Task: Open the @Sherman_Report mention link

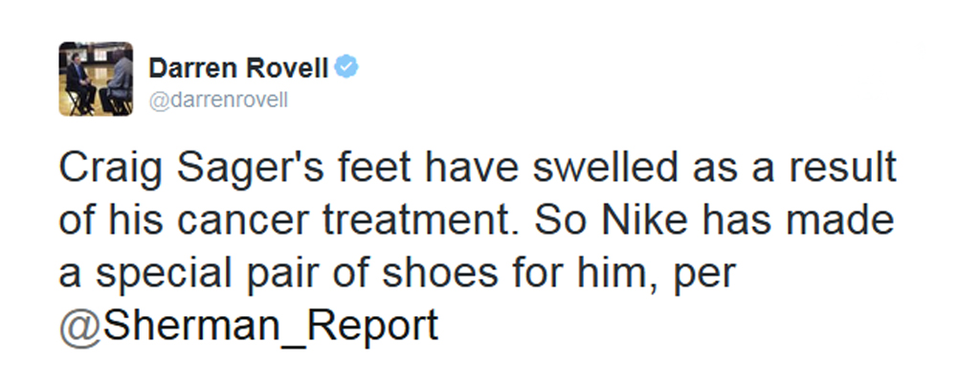Action: 249,326
